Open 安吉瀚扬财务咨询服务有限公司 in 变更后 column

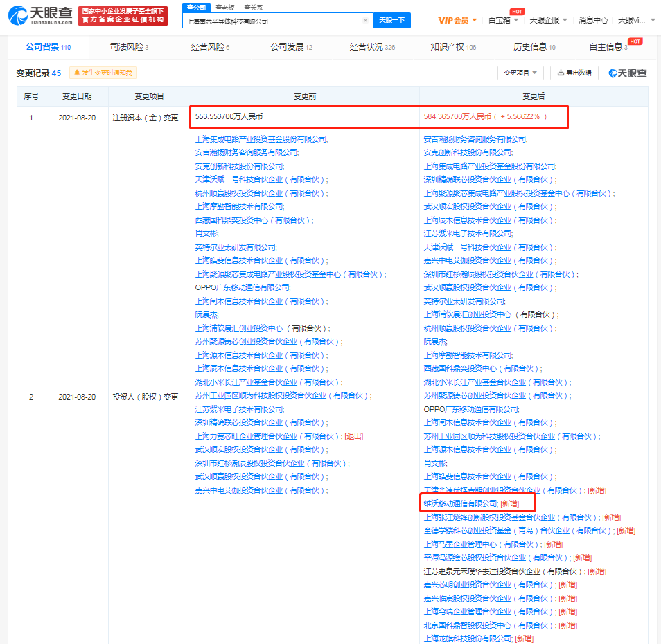point(475,139)
